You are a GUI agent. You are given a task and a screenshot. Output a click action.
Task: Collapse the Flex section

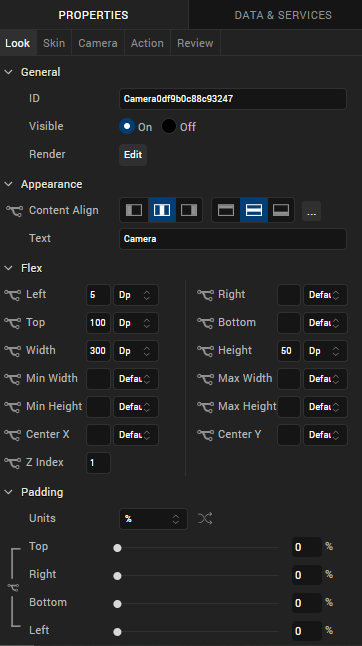point(8,268)
